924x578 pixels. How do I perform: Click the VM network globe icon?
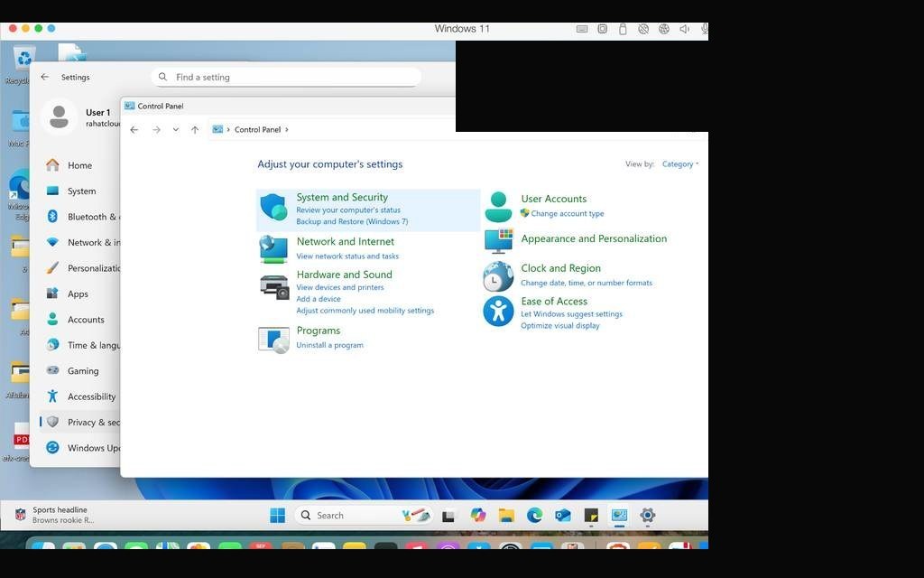(x=664, y=28)
